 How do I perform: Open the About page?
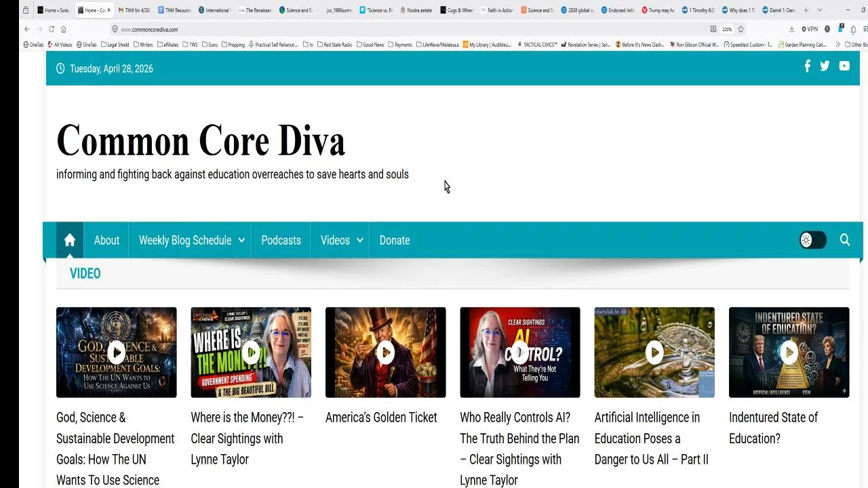click(x=106, y=240)
